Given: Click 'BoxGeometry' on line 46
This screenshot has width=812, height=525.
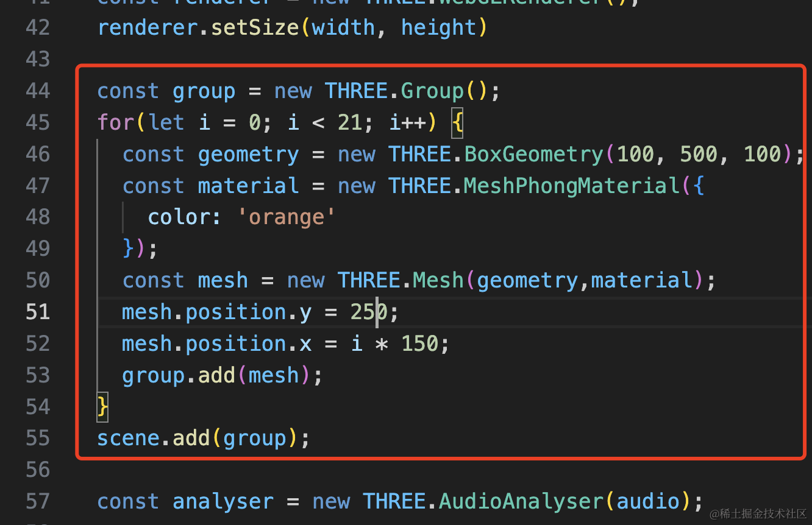Looking at the screenshot, I should tap(533, 155).
